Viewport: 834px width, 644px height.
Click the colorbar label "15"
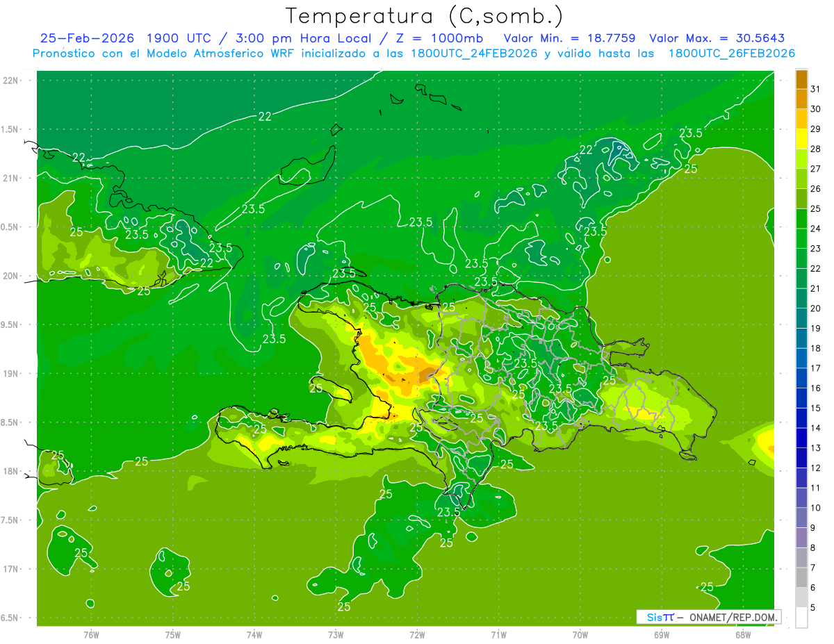[816, 408]
